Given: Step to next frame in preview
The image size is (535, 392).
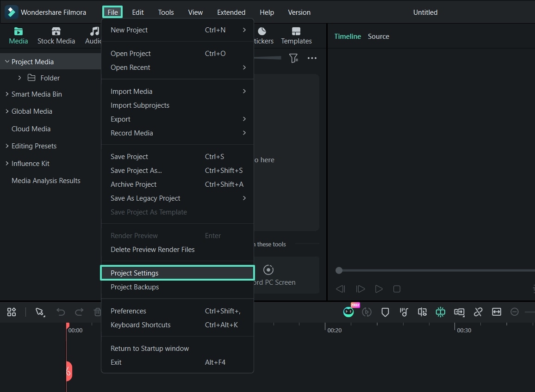Looking at the screenshot, I should click(361, 289).
